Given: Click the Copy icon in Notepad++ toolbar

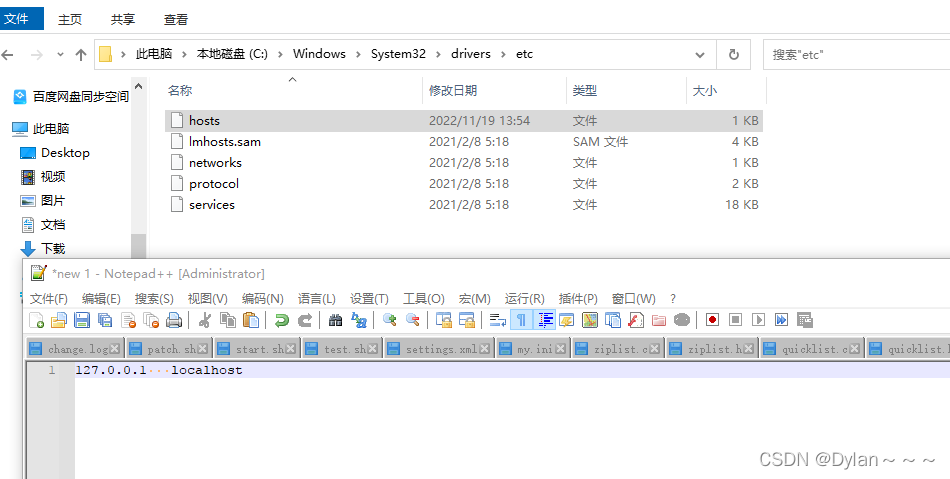Looking at the screenshot, I should pos(228,320).
